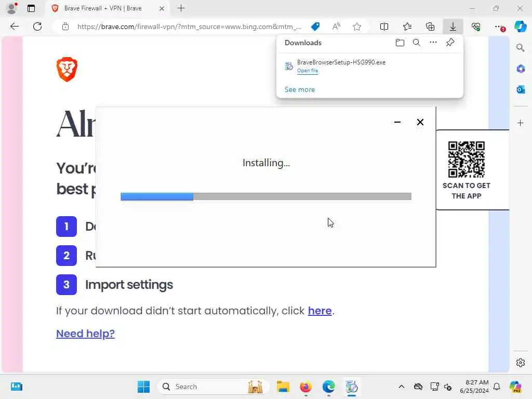This screenshot has height=399, width=532.
Task: Add this page to favorites star
Action: point(356,26)
